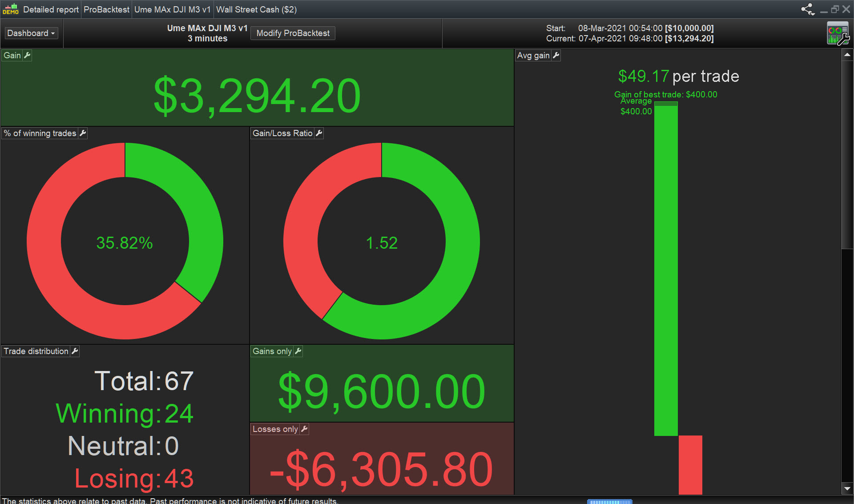The width and height of the screenshot is (854, 504).
Task: Click the Avg gain wrench icon
Action: [556, 55]
